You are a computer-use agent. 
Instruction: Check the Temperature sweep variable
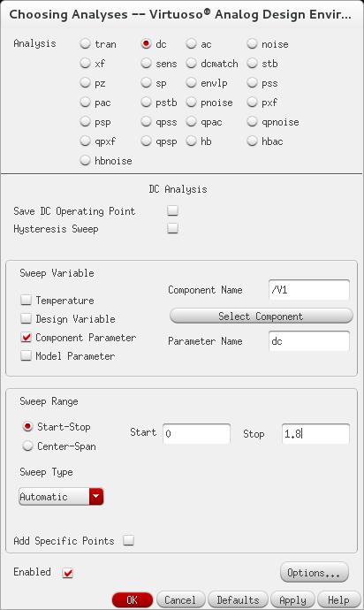pyautogui.click(x=26, y=300)
